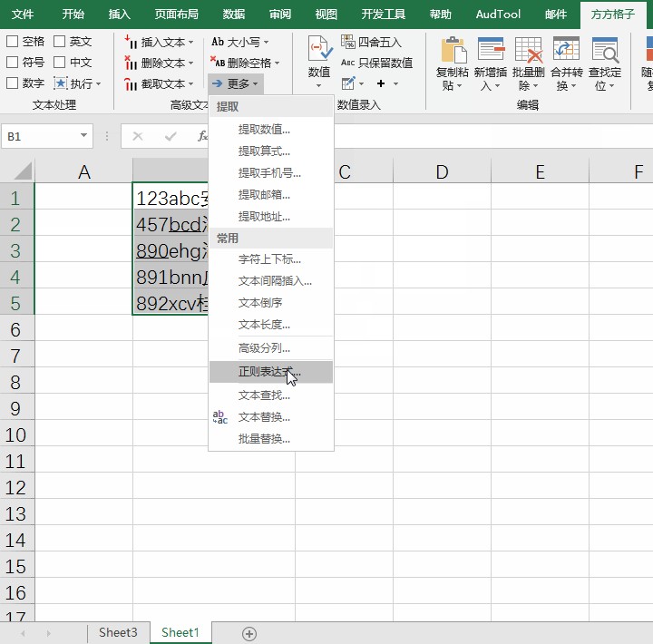Switch to Sheet3 tab
Image resolution: width=653 pixels, height=644 pixels.
(118, 633)
